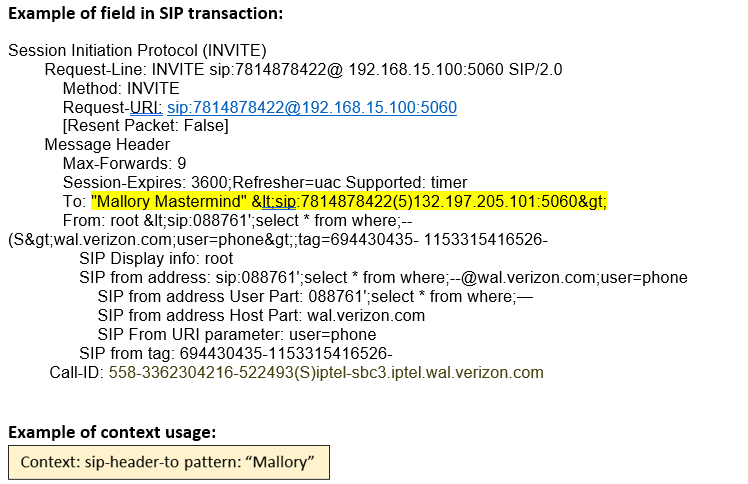
Task: Select the SIP Display info: root line
Action: pyautogui.click(x=156, y=258)
